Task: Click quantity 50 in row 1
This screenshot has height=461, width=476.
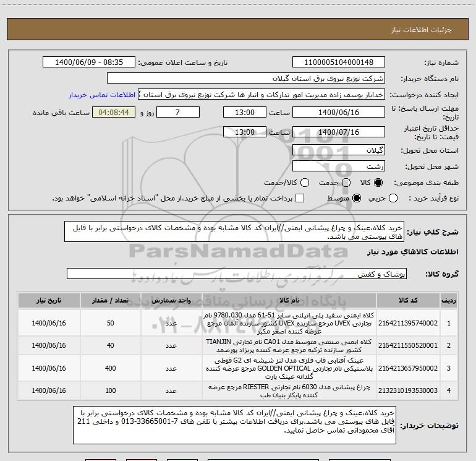Action: click(111, 323)
